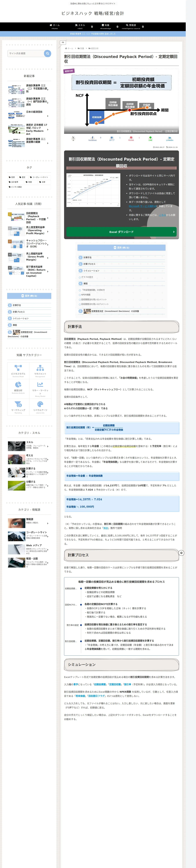Screen dimensions: 196x868
Task: Open popular article 売上高営業利益率 (Operating Profit Margin)
Action: pyautogui.click(x=29, y=231)
